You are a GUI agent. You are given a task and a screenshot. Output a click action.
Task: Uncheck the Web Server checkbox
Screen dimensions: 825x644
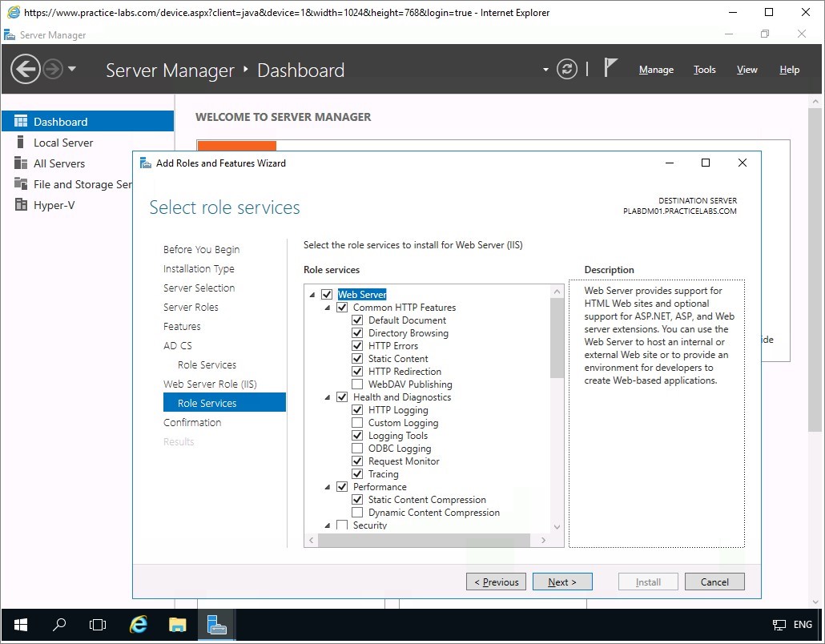pos(327,294)
